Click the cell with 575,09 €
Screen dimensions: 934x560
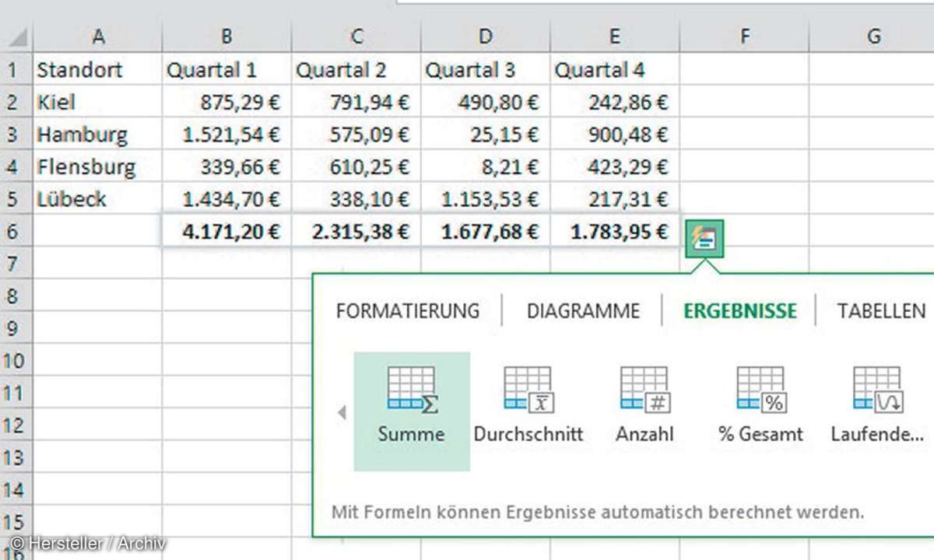pyautogui.click(x=356, y=134)
